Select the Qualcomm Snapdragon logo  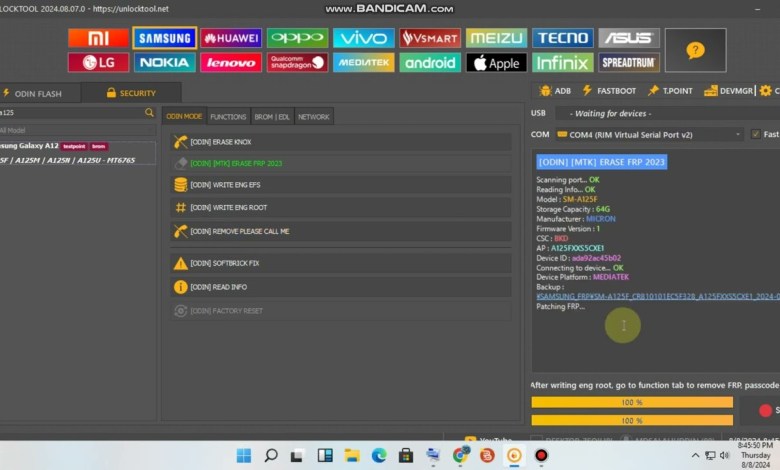(x=297, y=63)
